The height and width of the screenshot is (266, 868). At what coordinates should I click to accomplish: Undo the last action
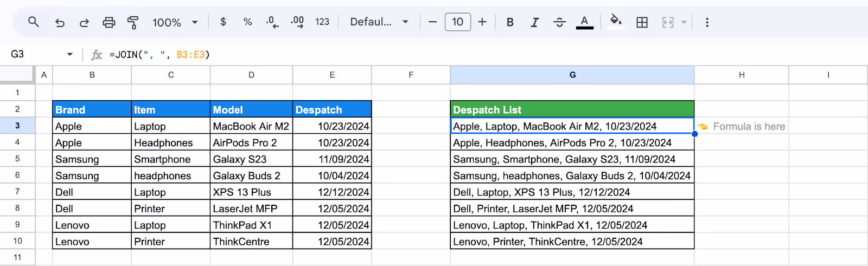[60, 22]
